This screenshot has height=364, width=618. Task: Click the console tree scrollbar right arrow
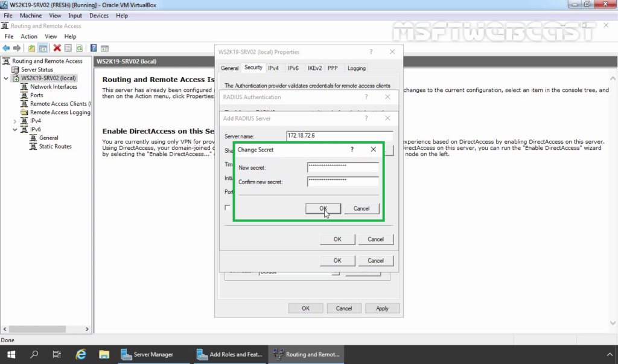pos(87,329)
